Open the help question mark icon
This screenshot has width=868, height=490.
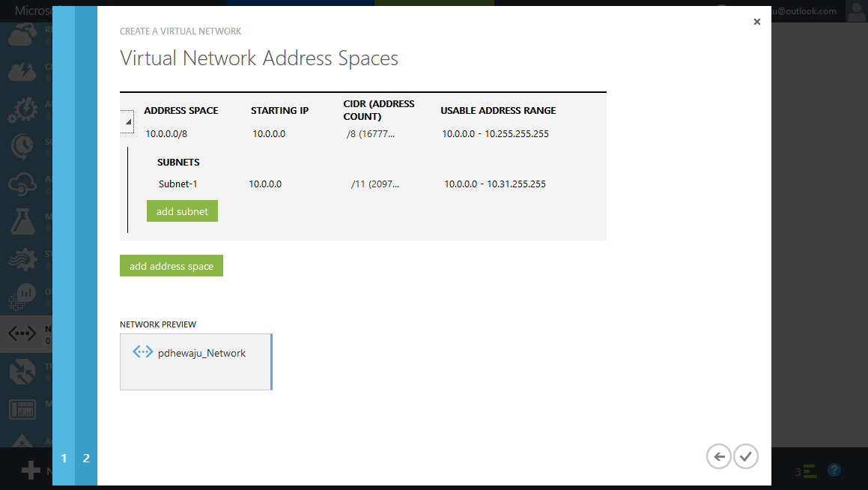pos(834,471)
